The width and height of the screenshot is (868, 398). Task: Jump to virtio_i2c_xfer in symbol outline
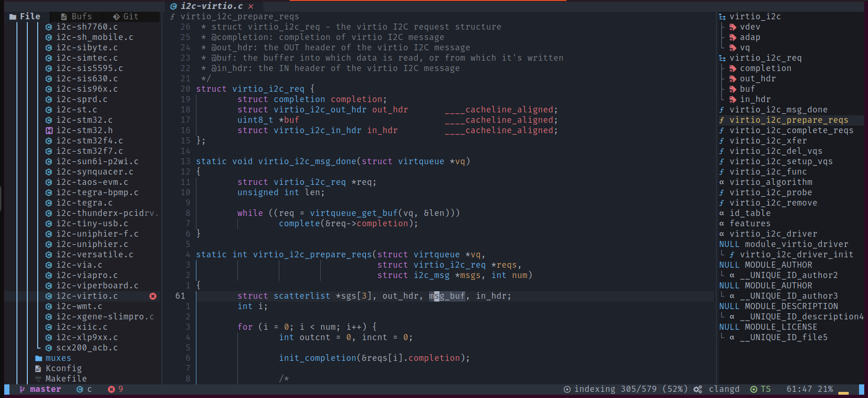coord(768,141)
